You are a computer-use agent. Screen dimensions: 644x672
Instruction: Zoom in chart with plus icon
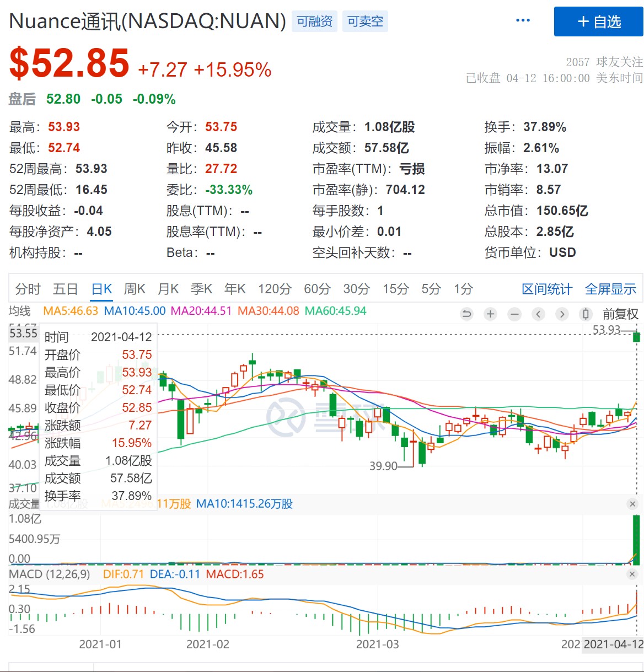pos(490,314)
